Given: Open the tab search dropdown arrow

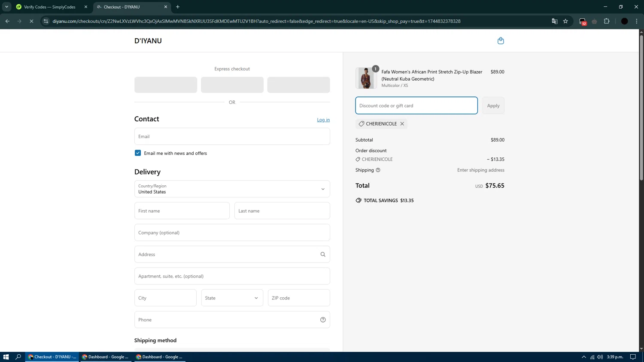Looking at the screenshot, I should point(6,7).
